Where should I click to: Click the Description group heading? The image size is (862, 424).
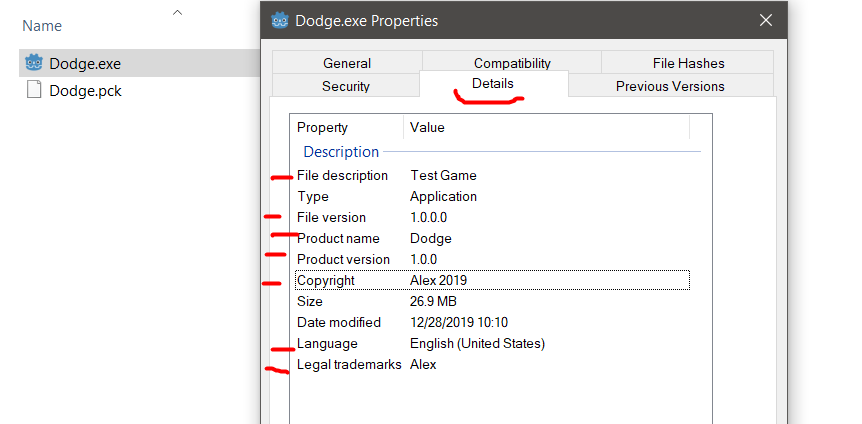tap(341, 152)
